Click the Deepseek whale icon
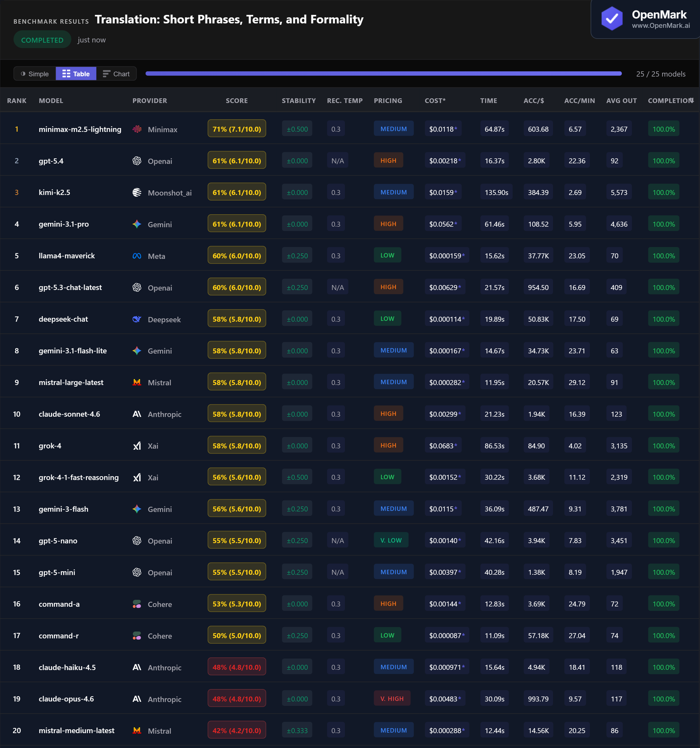 pyautogui.click(x=137, y=319)
